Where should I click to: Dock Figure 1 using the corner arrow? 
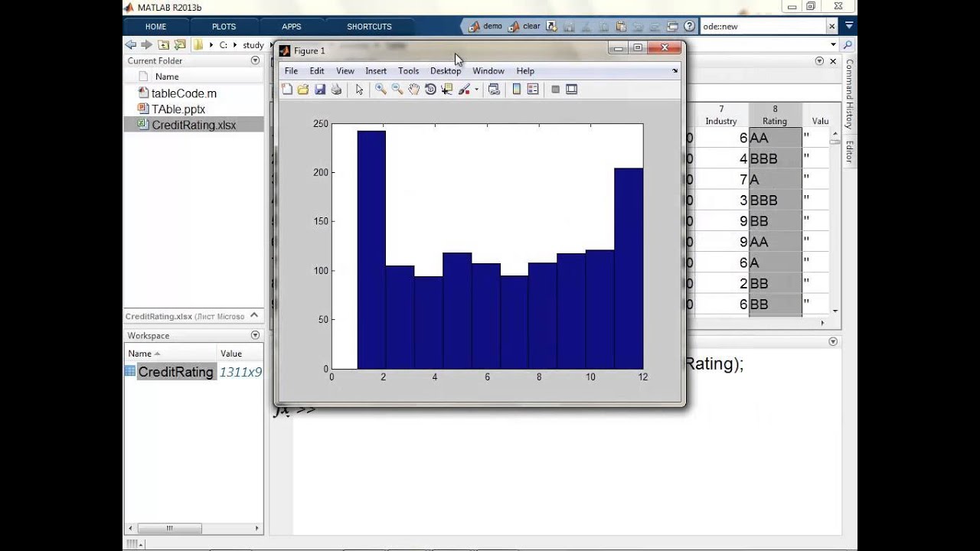675,70
